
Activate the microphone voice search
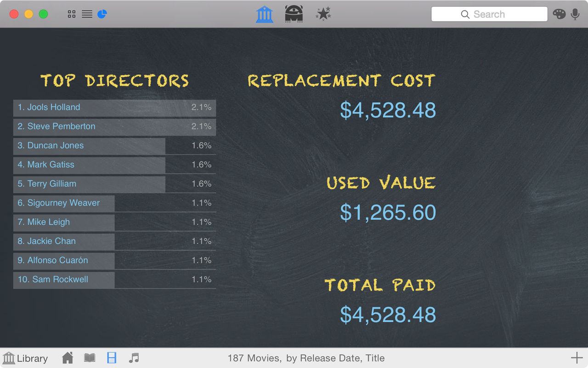point(575,14)
